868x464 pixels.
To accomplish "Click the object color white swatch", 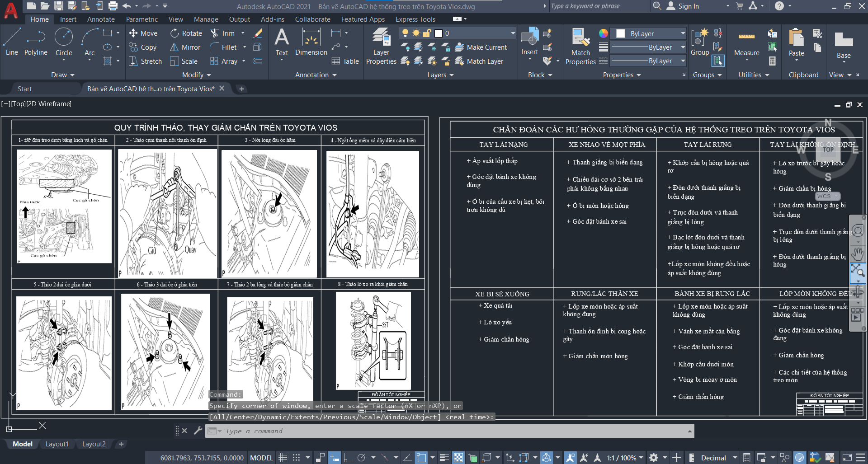I will pos(621,33).
